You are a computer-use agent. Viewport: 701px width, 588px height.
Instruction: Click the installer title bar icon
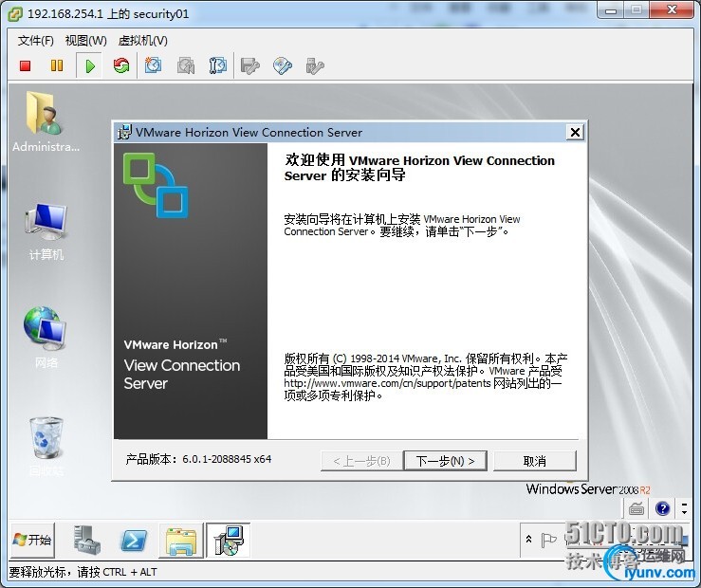(x=124, y=132)
